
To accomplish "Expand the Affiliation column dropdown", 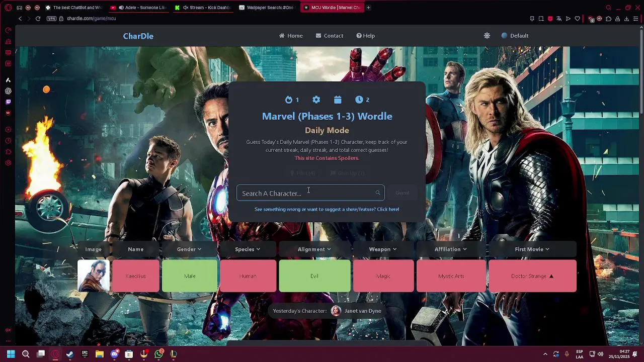I will point(451,249).
